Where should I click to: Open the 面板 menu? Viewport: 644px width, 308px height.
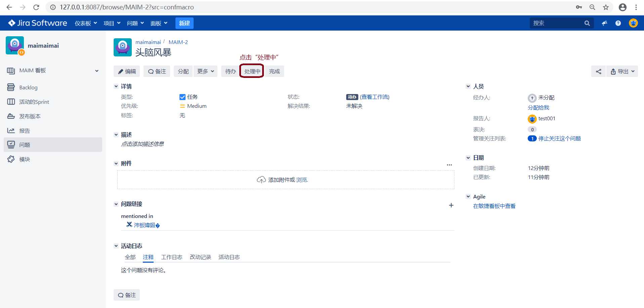pos(159,23)
